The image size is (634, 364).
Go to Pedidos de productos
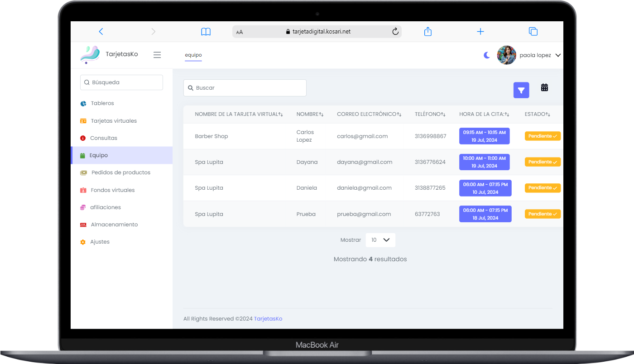click(x=120, y=172)
